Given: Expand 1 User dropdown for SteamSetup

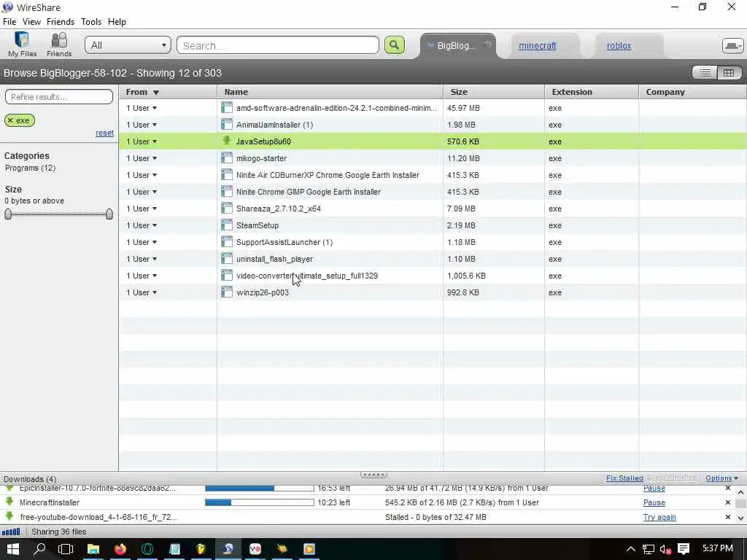Looking at the screenshot, I should 155,225.
